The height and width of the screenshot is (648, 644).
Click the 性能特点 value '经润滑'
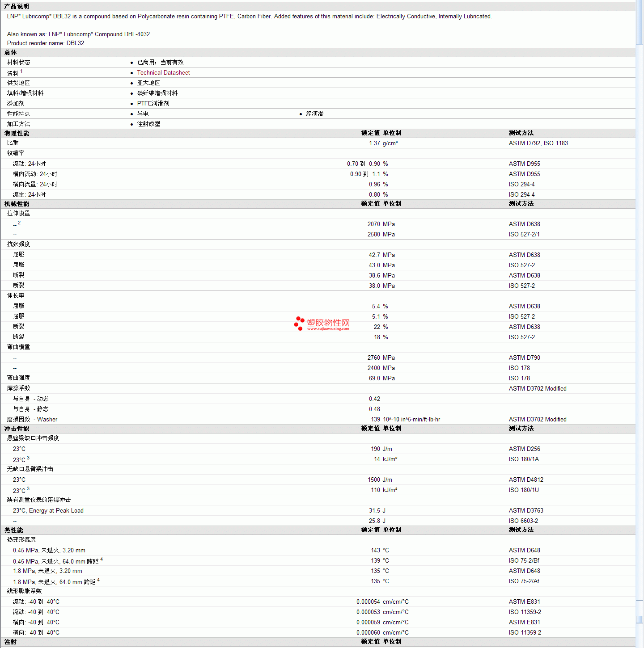point(314,114)
